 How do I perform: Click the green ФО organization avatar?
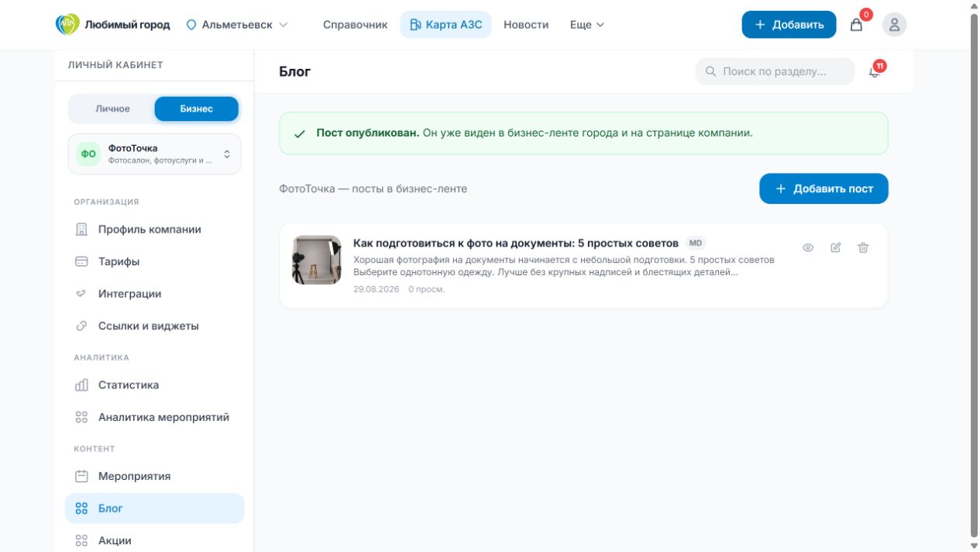pos(88,154)
